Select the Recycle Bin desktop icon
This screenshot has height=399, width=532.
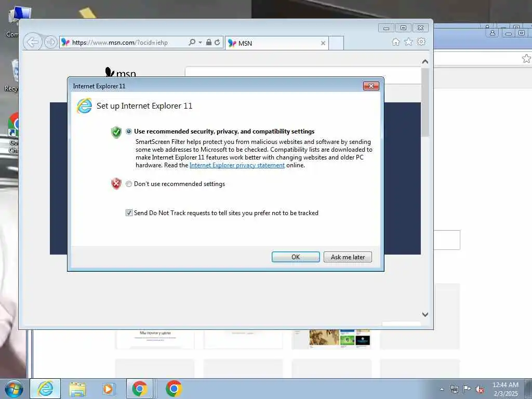[12, 76]
